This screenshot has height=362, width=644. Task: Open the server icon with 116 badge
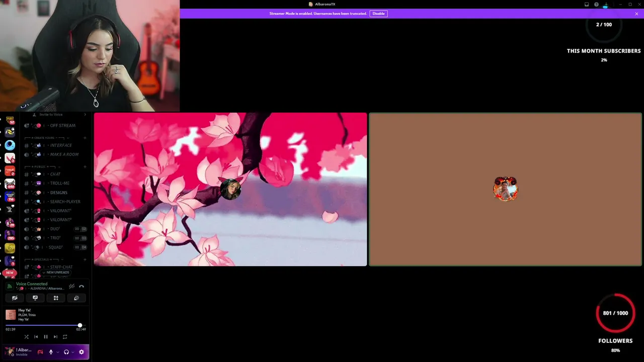click(10, 197)
